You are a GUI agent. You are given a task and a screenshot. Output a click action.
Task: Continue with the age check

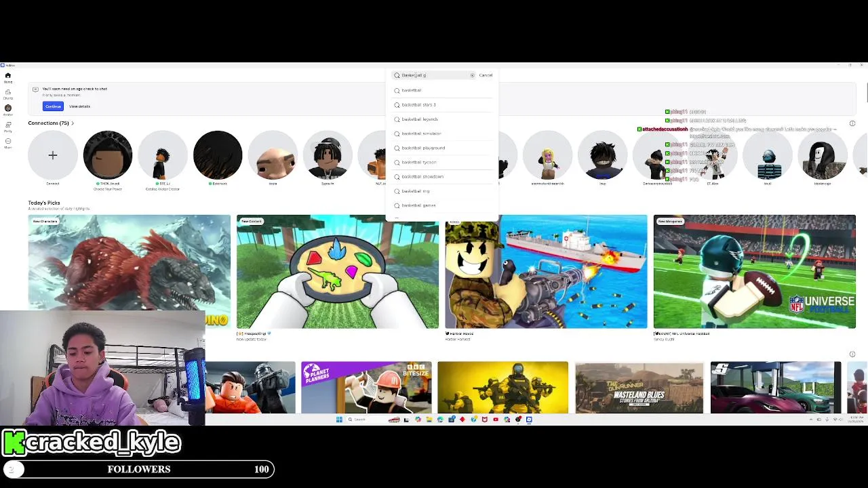(53, 106)
